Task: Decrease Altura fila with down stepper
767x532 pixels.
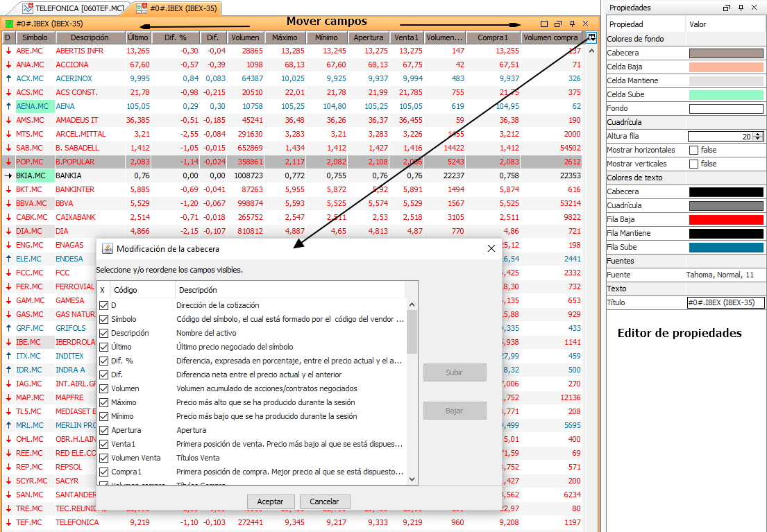Action: (758, 139)
